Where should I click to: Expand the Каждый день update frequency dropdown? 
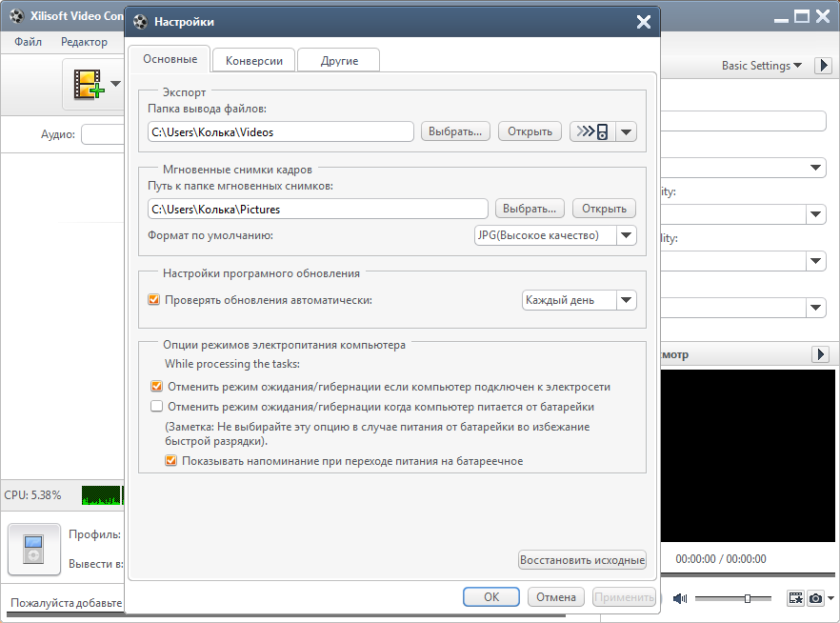[626, 300]
